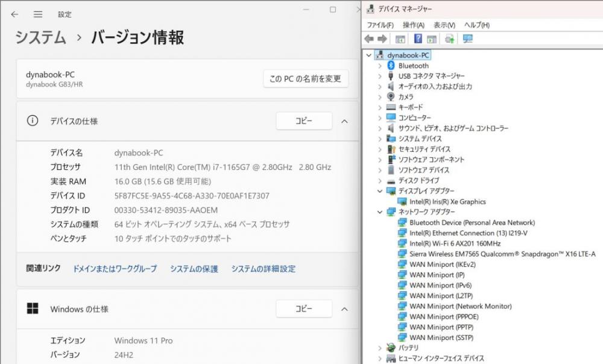Viewport: 603px width, 364px height.
Task: Expand the サウンド、ビデオ、およびゲーム コントローラー node
Action: click(380, 128)
